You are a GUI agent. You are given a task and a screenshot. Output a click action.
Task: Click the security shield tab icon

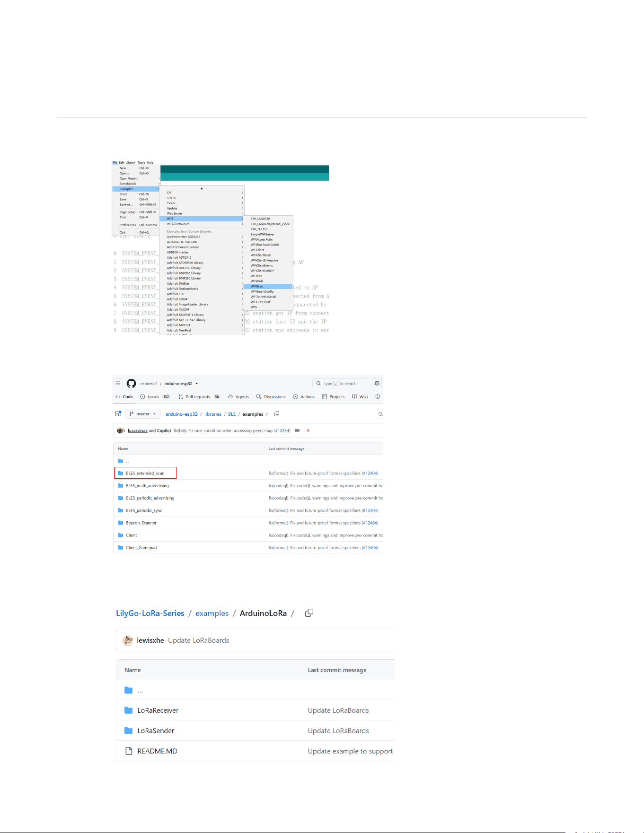(378, 397)
